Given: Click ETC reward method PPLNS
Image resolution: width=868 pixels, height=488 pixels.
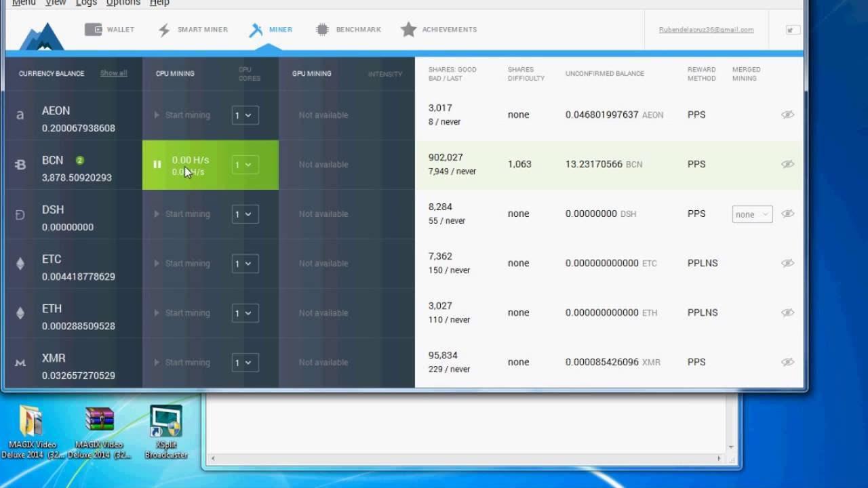Looking at the screenshot, I should (x=703, y=263).
